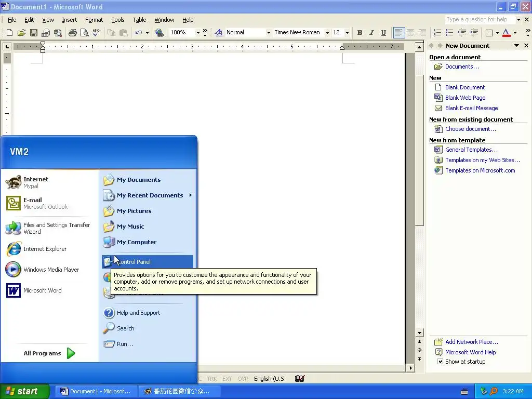Open the Window menu
532x399 pixels.
(164, 20)
